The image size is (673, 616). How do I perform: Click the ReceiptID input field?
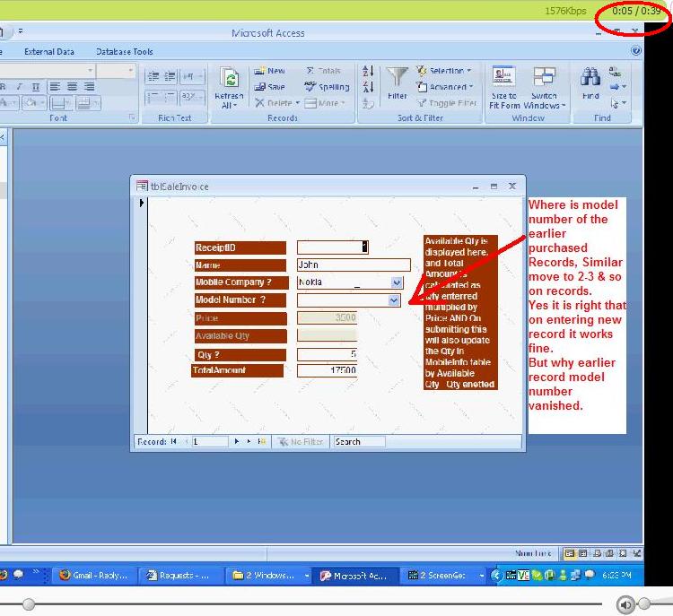coord(333,247)
